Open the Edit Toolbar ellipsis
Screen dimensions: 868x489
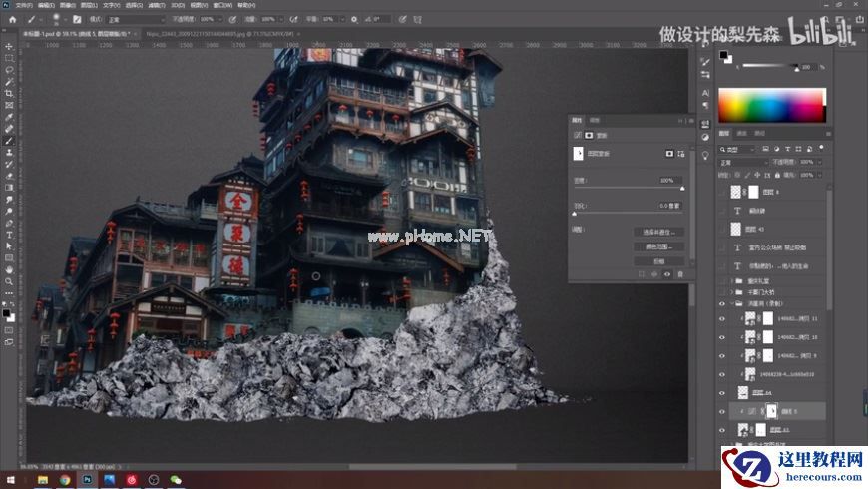(x=9, y=293)
